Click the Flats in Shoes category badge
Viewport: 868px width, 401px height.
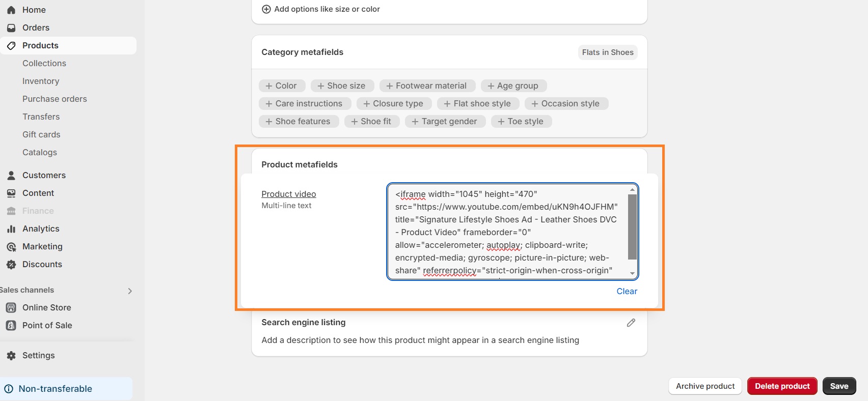tap(608, 52)
